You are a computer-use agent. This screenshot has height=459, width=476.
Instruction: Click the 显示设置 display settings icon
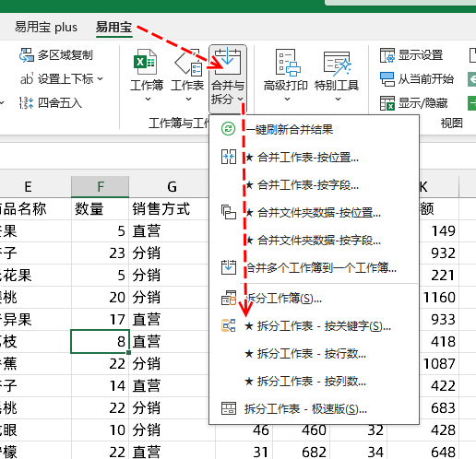coord(387,55)
